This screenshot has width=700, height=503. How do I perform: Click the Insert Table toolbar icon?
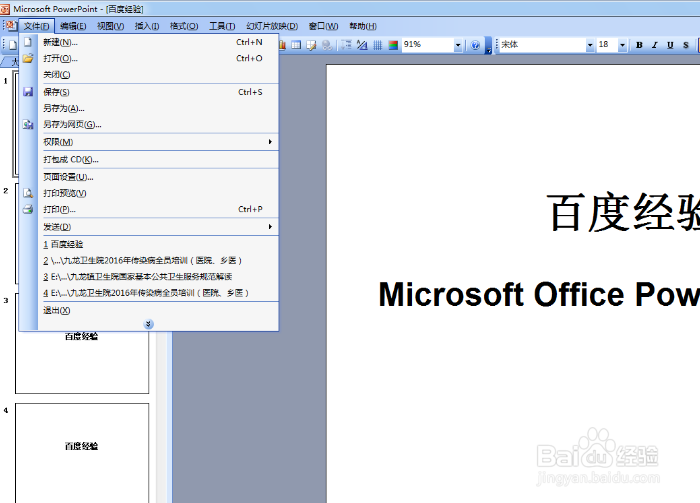click(296, 45)
